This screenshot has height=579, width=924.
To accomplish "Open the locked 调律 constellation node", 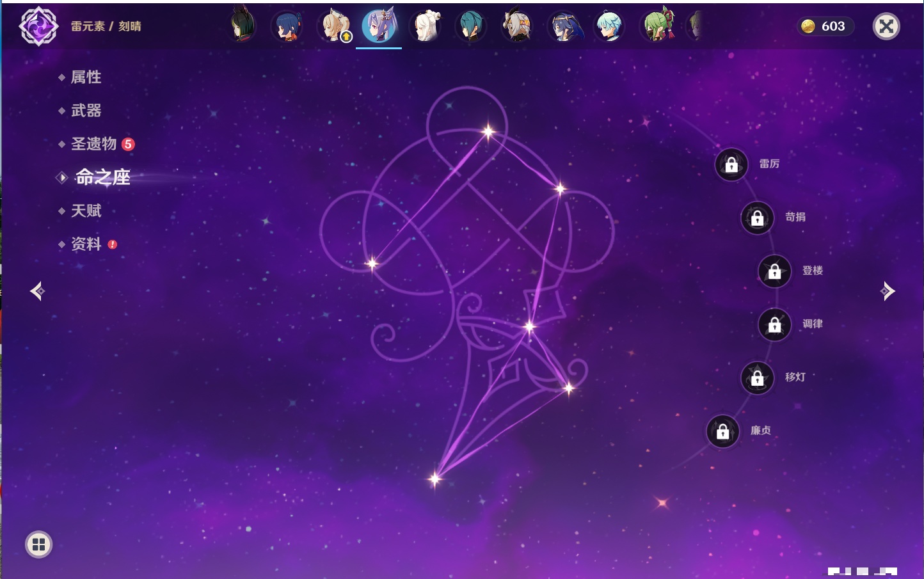I will (x=775, y=324).
